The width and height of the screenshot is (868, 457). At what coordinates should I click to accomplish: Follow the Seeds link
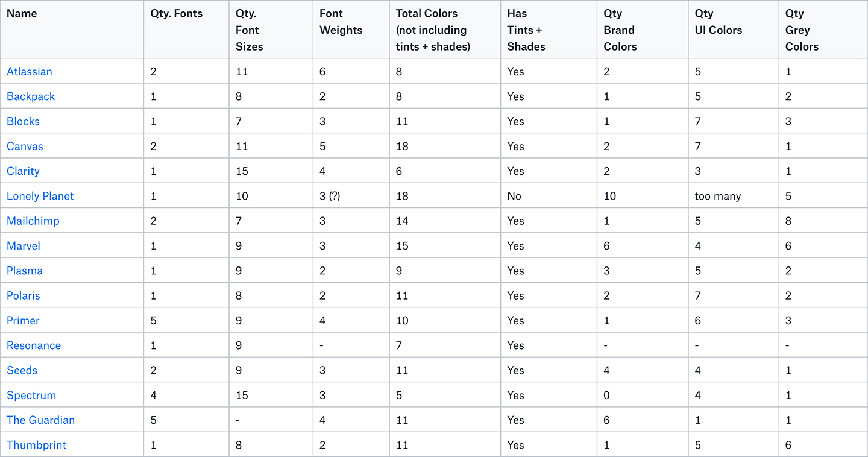[22, 370]
